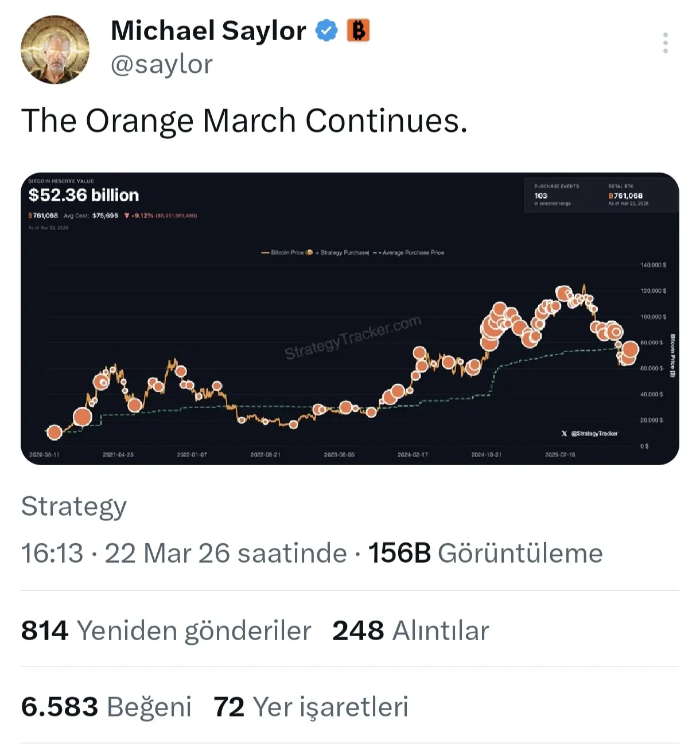This screenshot has height=744, width=700.
Task: Click the 72 Yer işaretleri count
Action: (310, 707)
